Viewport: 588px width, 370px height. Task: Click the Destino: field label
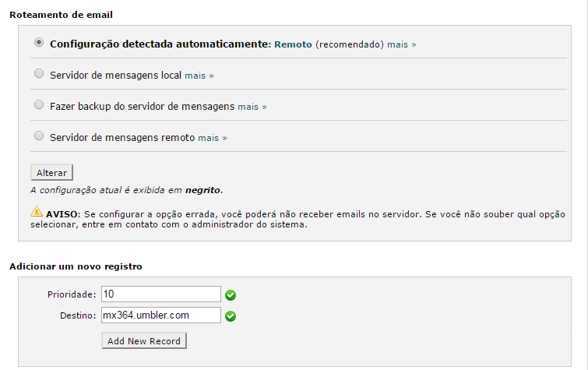point(78,315)
